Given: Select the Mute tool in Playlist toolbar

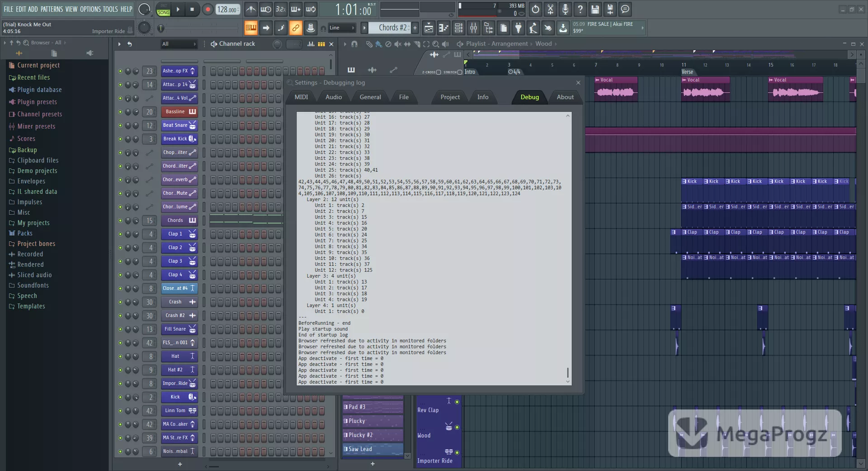Looking at the screenshot, I should click(x=398, y=44).
